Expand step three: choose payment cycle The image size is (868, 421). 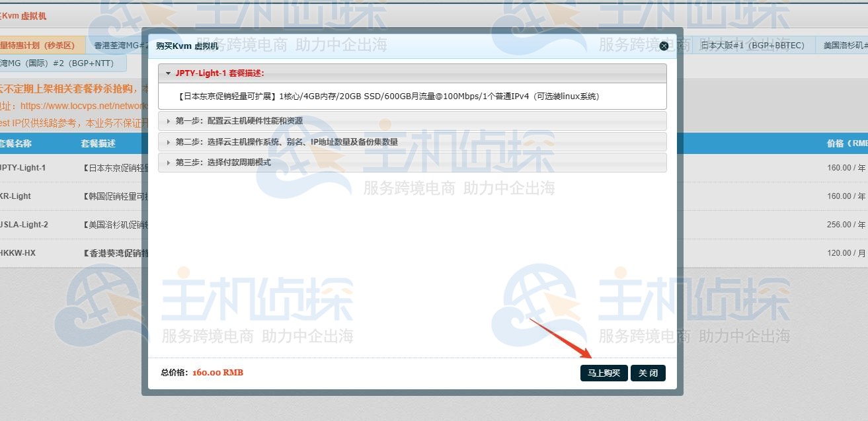412,162
